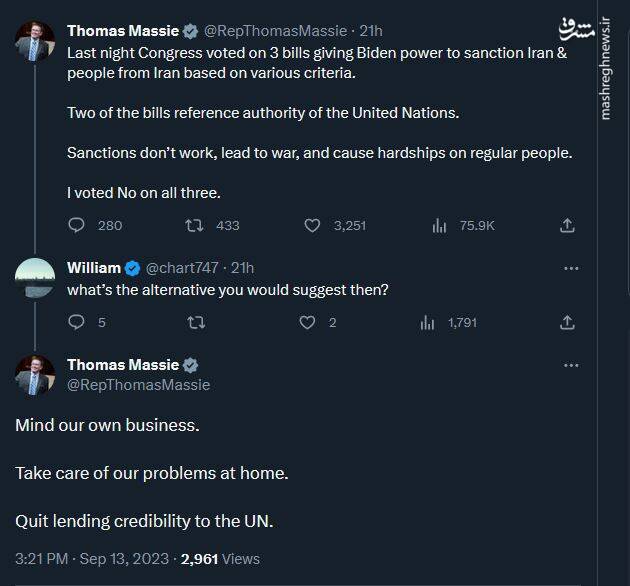Click @chart747 handle
The height and width of the screenshot is (586, 630).
tap(186, 267)
